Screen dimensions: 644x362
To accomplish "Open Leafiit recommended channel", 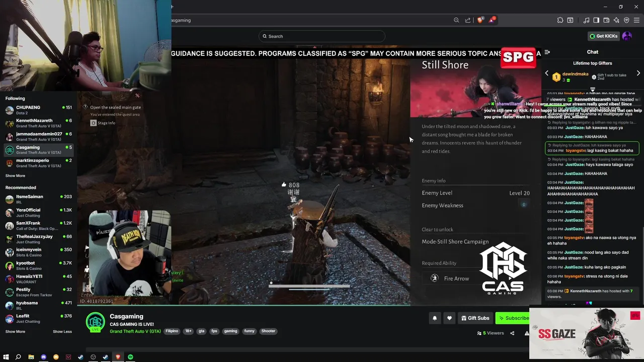I will (x=39, y=319).
